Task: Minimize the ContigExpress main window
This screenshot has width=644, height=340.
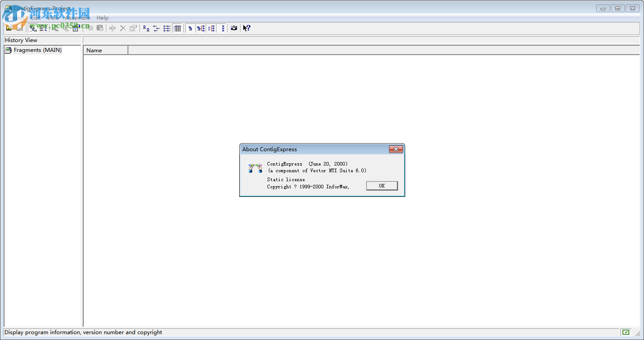Action: coord(603,8)
